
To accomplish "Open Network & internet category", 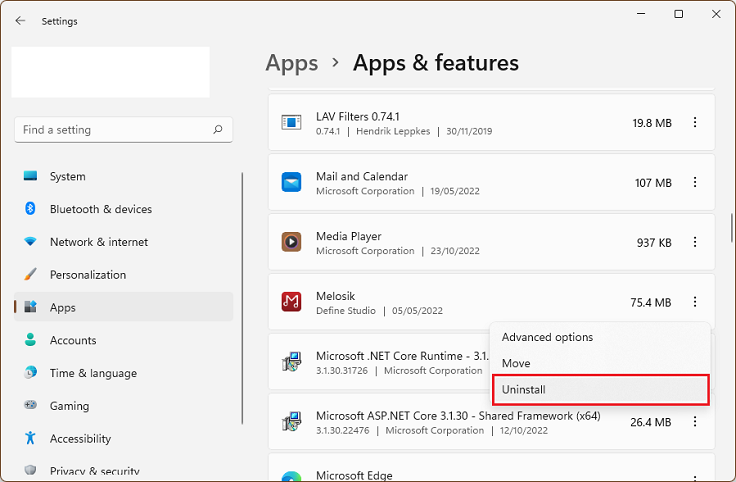I will click(x=123, y=242).
